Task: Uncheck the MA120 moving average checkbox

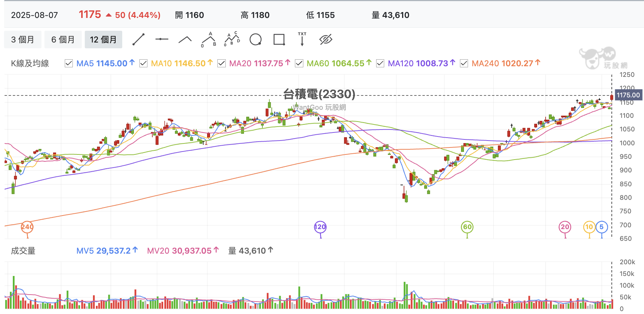Action: coord(380,63)
